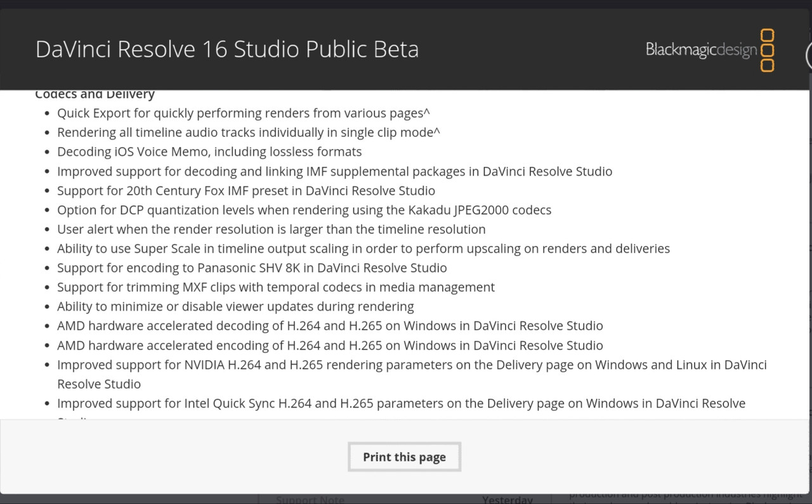Click the Decoding iOS Voice Memo line

point(209,152)
